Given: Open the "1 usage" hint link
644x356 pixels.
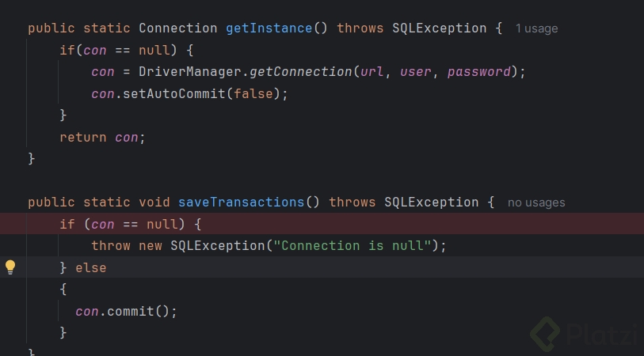Looking at the screenshot, I should point(536,28).
